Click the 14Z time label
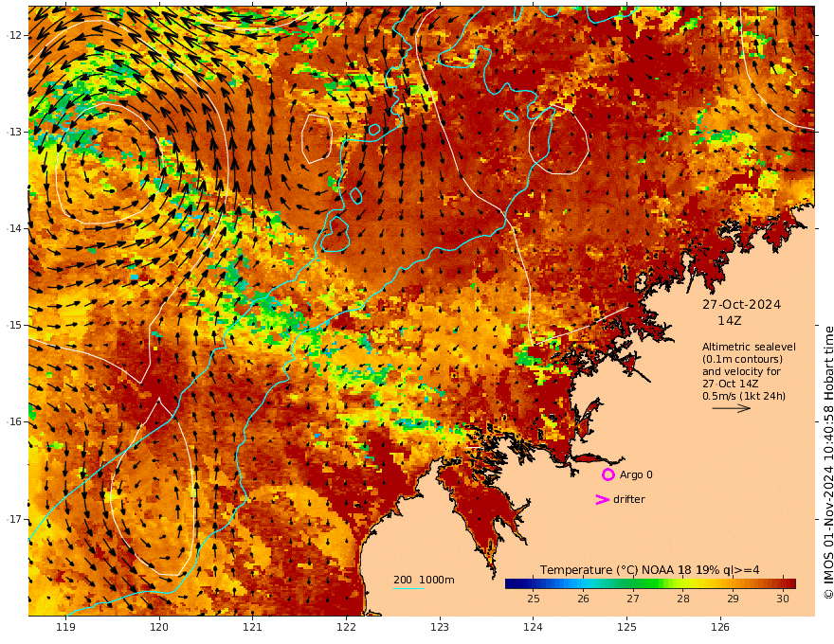 (729, 320)
